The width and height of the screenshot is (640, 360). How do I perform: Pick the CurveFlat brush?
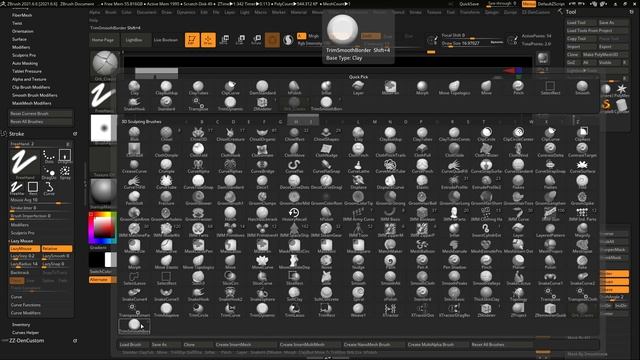pos(294,166)
